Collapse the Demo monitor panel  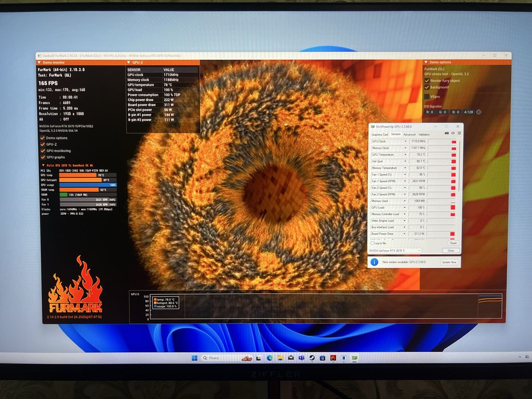39,63
